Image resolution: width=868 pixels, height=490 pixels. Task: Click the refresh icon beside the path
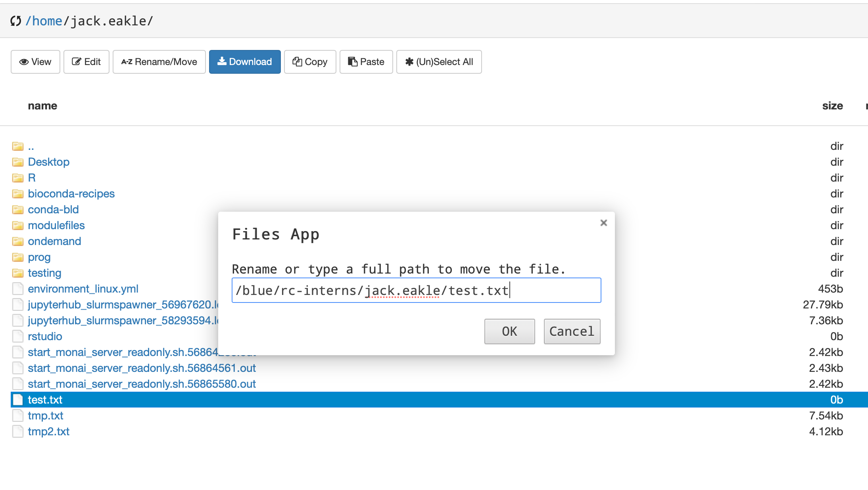tap(15, 21)
